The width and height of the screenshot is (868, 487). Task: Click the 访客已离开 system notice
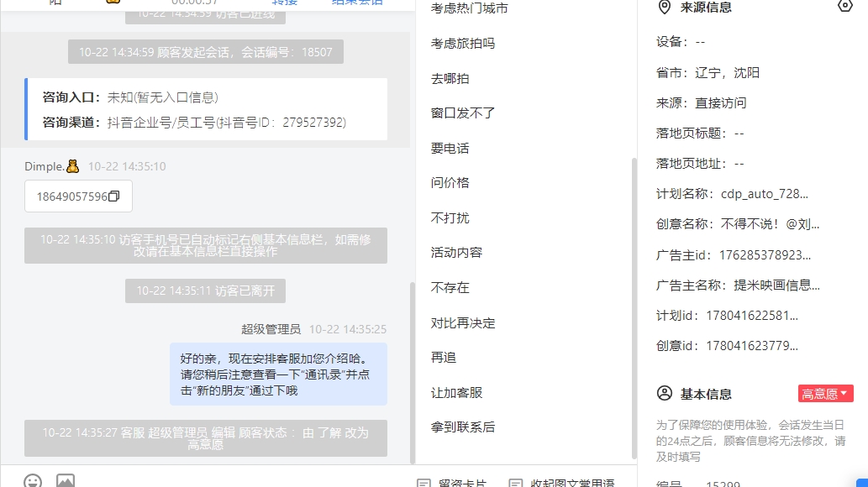[205, 291]
